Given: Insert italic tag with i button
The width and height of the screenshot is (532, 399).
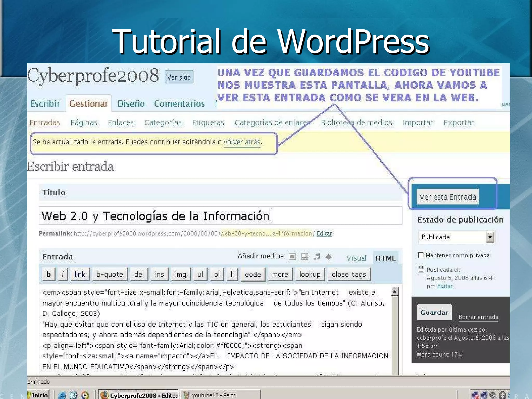Looking at the screenshot, I should pos(63,274).
